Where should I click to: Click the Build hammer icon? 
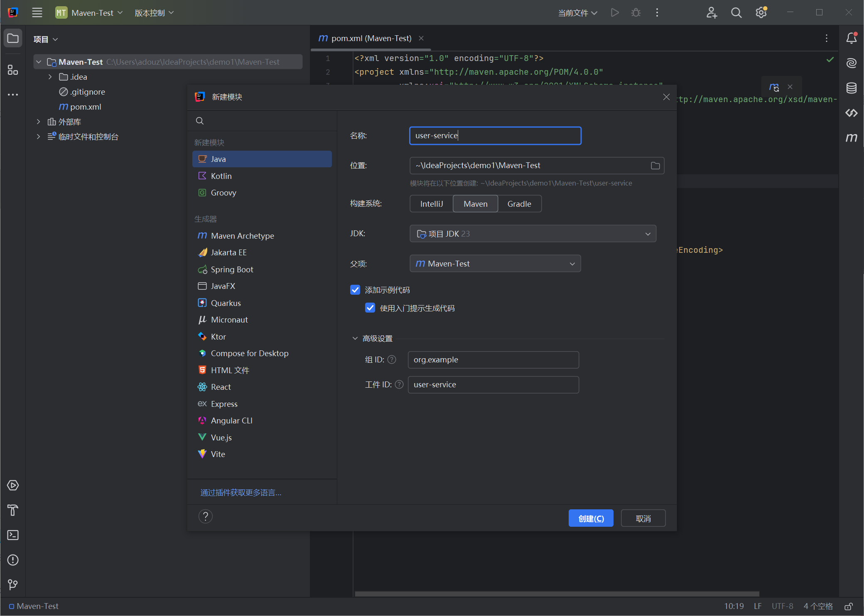tap(13, 510)
